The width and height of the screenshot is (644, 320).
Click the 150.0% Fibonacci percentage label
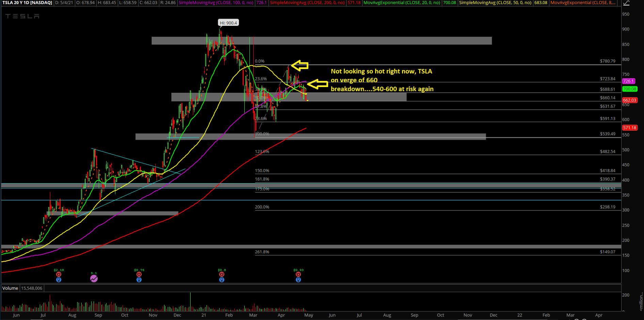262,171
